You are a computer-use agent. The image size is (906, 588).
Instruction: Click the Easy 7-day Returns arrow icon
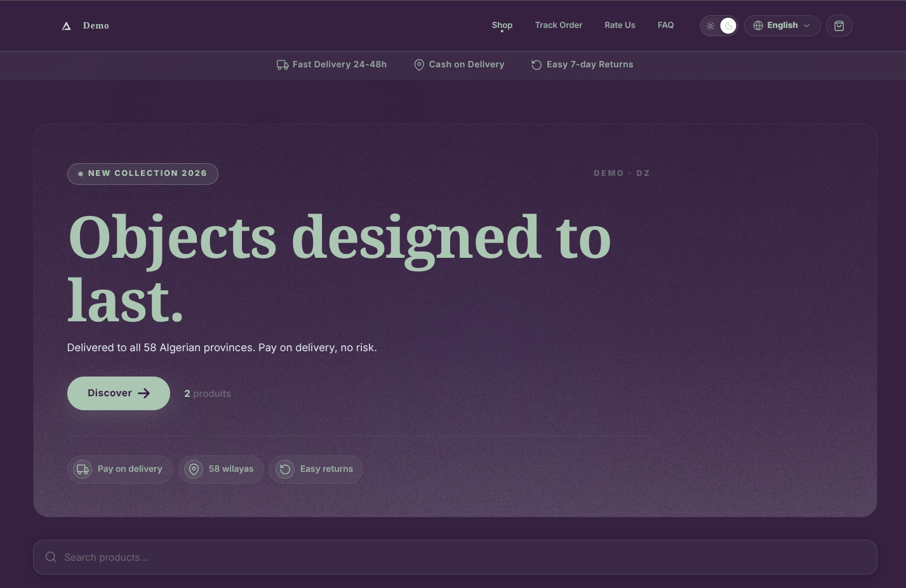coord(536,65)
